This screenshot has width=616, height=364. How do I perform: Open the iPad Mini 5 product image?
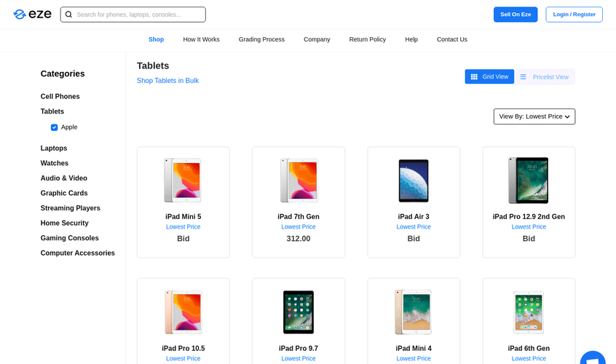[x=183, y=180]
